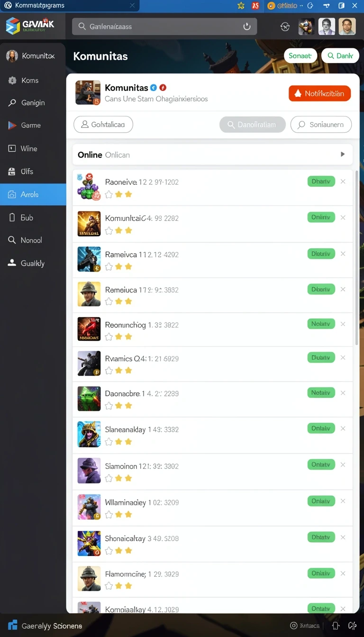Click the Nolatv badge on Reonunchog row

[x=321, y=324]
